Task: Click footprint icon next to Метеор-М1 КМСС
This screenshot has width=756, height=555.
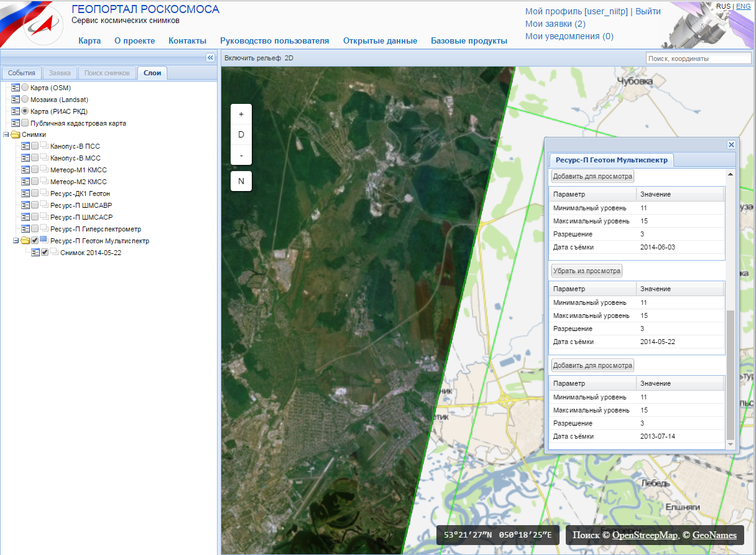Action: pos(45,170)
